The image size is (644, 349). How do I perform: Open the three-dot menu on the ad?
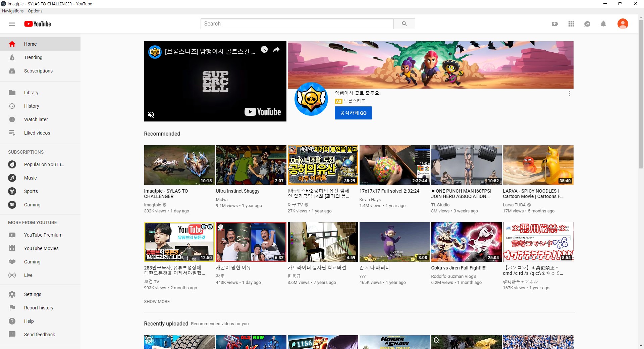click(x=569, y=94)
